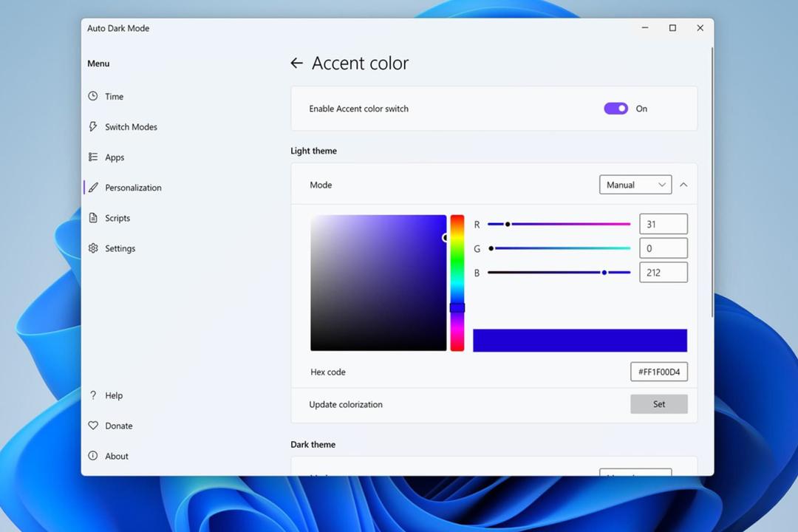
Task: Collapse the Light theme Mode section chevron
Action: tap(683, 185)
